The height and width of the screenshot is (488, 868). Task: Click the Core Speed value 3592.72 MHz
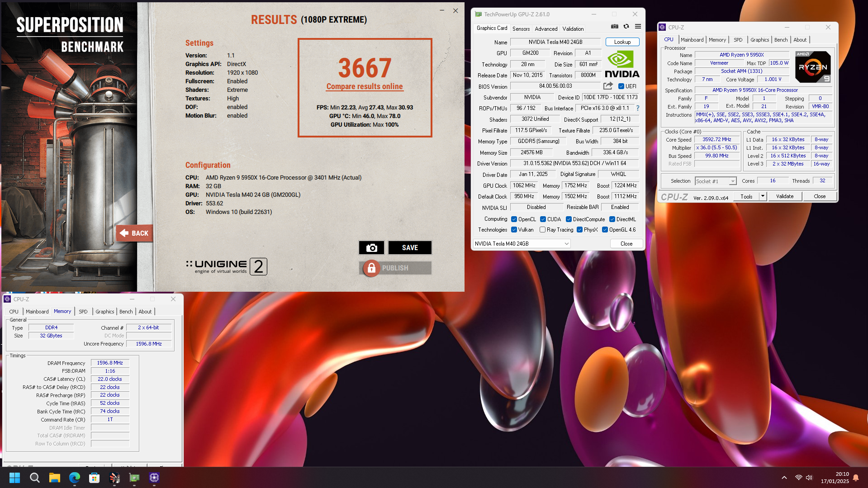[716, 140]
